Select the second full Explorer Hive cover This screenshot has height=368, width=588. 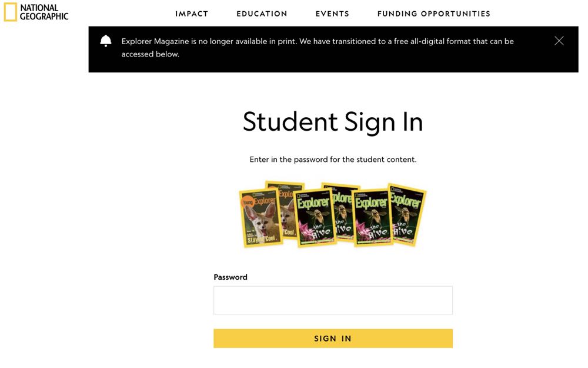[372, 218]
